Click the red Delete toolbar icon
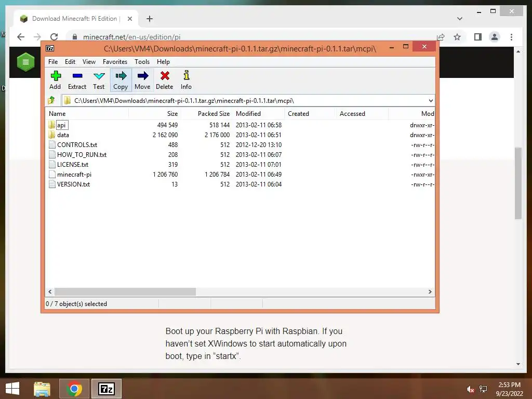532x399 pixels. click(165, 76)
